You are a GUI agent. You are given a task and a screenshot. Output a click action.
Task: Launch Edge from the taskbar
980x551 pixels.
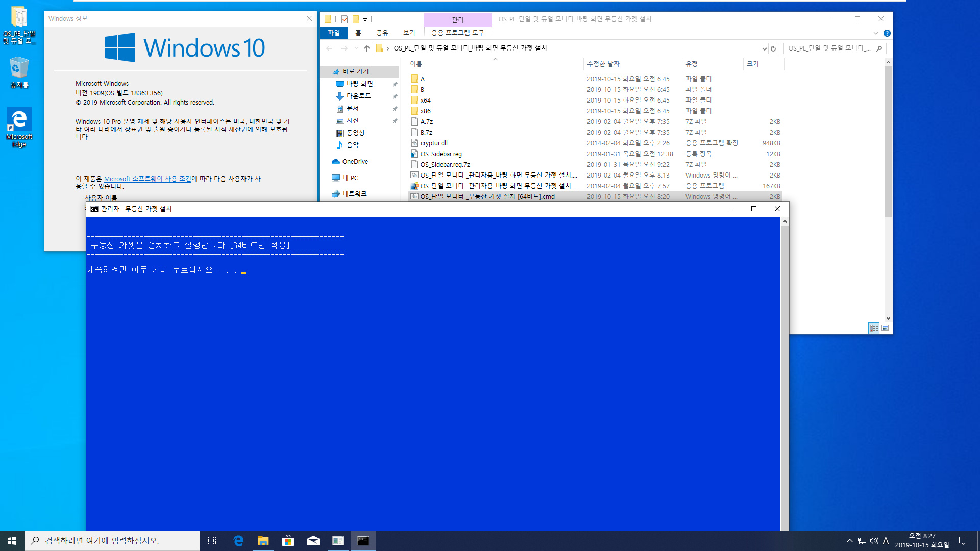[x=238, y=541]
